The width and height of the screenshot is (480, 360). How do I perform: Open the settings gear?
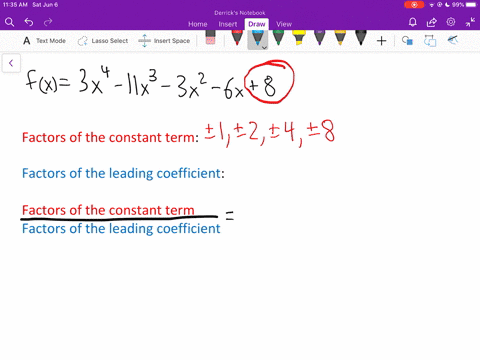pos(451,22)
